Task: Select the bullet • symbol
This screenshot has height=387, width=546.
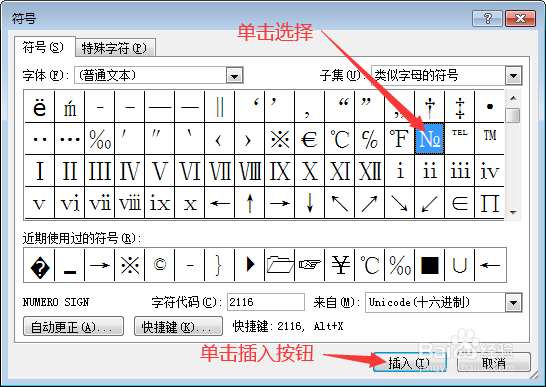Action: pos(489,107)
